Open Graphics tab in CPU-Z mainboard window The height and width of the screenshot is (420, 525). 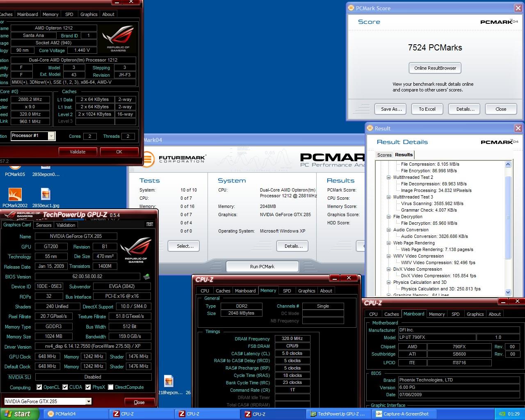pyautogui.click(x=475, y=314)
